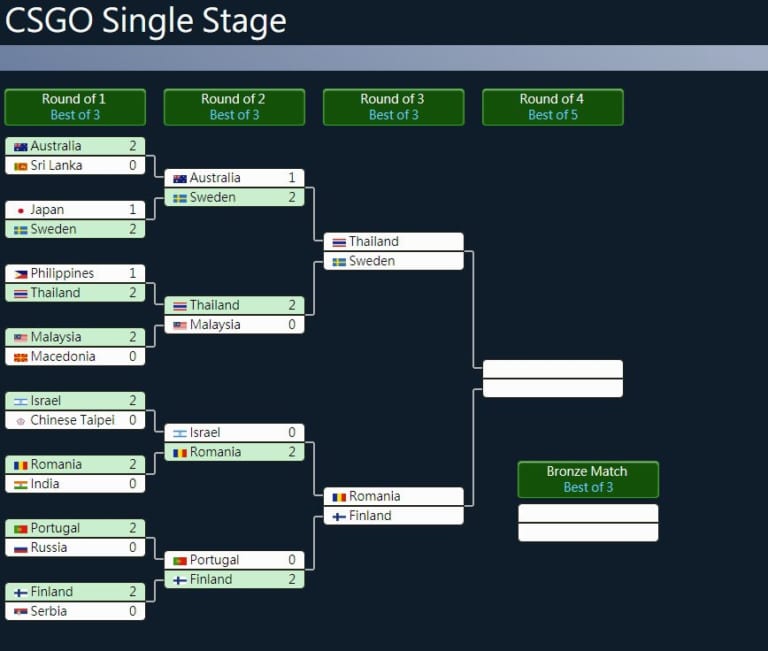The height and width of the screenshot is (651, 768).
Task: Select the lower empty Bronze Match slot
Action: [588, 532]
